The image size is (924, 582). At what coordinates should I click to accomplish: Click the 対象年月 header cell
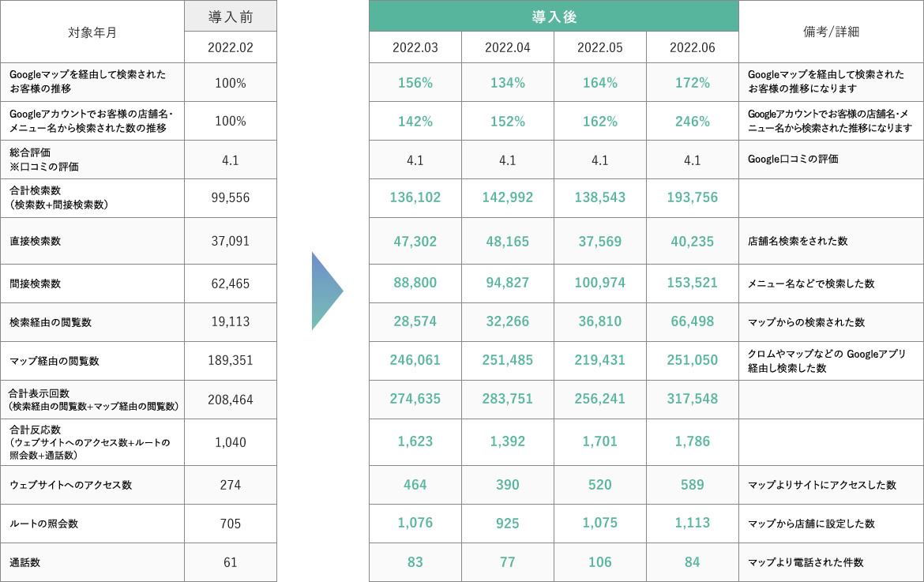93,32
